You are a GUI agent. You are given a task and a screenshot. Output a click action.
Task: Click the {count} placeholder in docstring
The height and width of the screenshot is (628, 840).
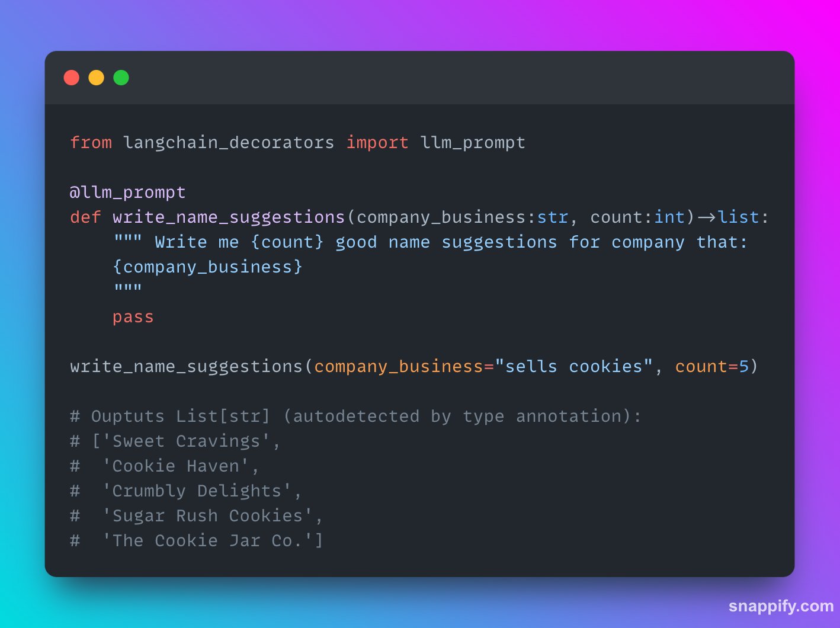pyautogui.click(x=287, y=242)
